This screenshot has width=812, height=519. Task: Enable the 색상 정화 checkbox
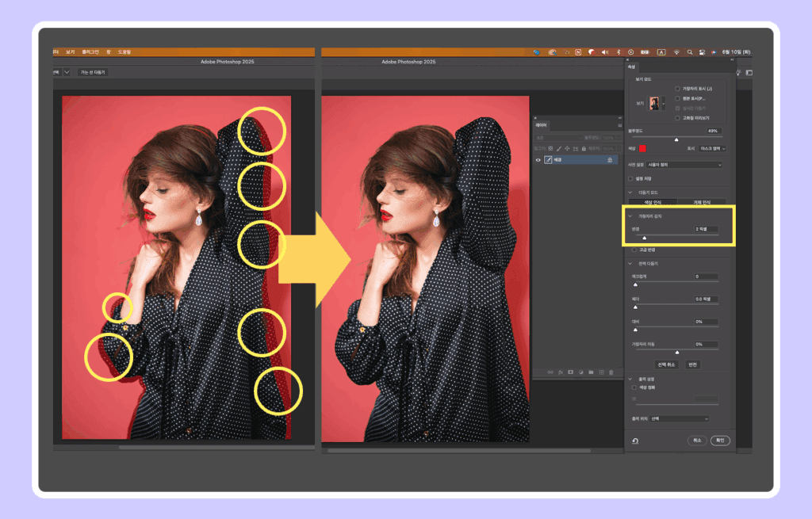click(x=634, y=387)
